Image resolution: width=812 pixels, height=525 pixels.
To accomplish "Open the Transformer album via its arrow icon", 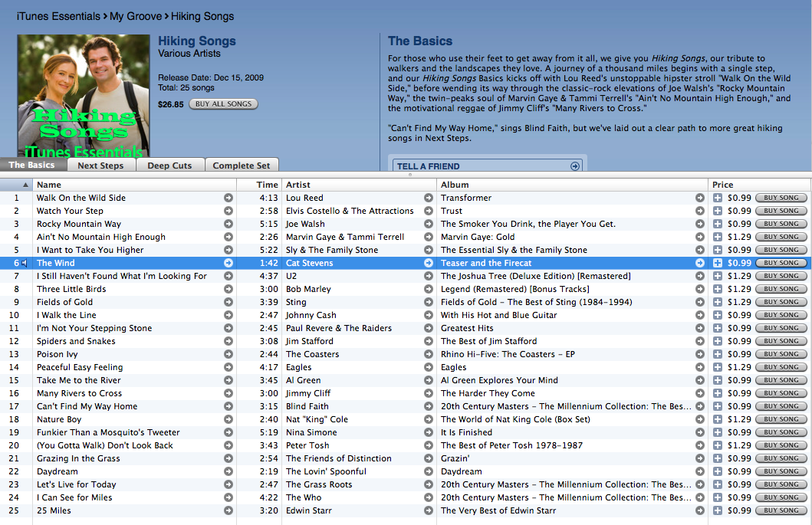I will (699, 198).
